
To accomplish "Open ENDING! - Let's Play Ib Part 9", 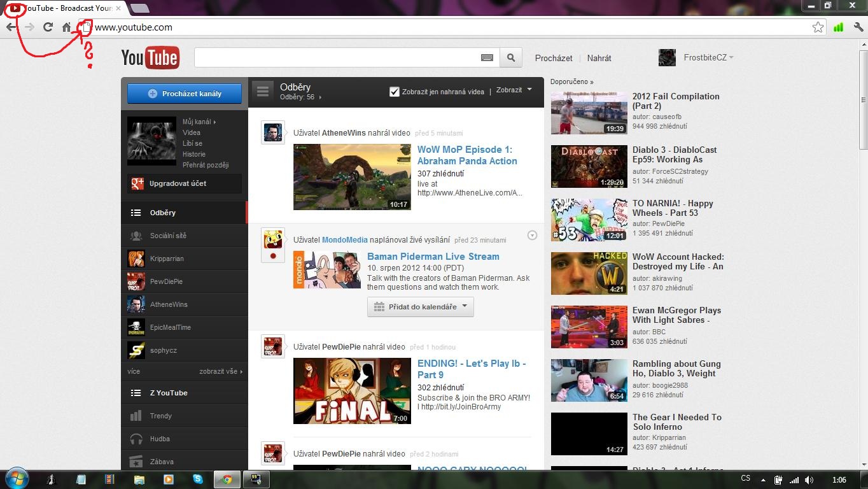I will point(472,369).
